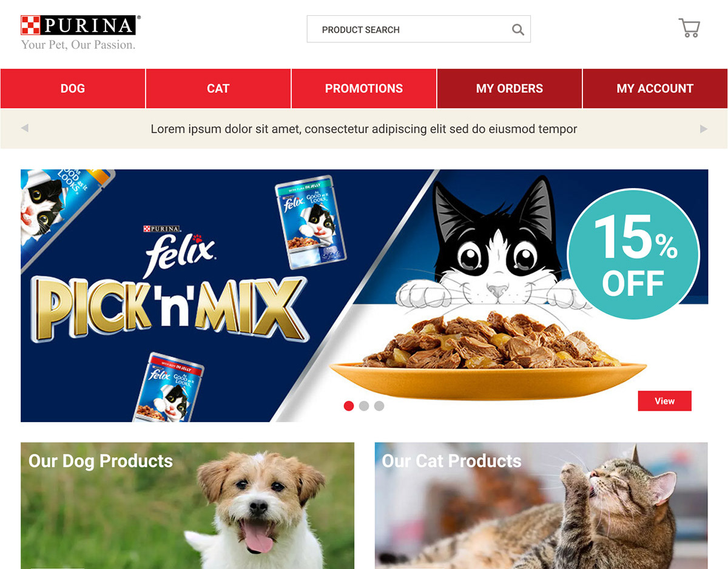Go to the PROMOTIONS tab

tap(364, 89)
